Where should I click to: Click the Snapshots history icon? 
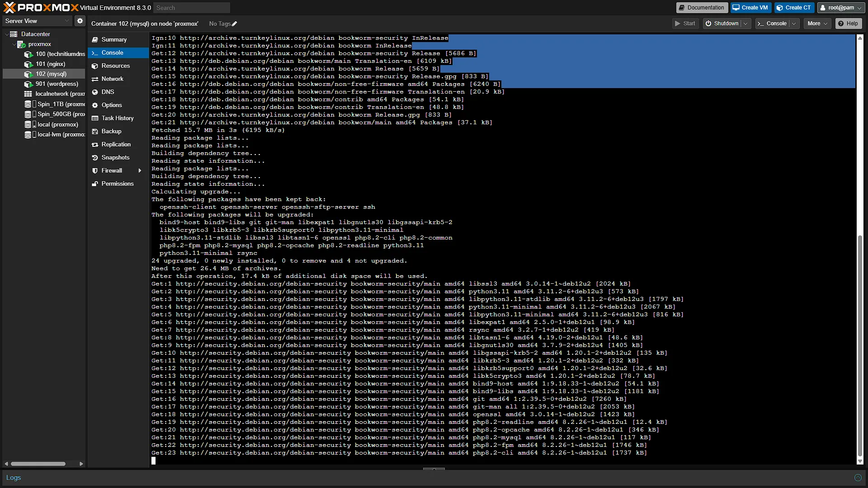[95, 158]
